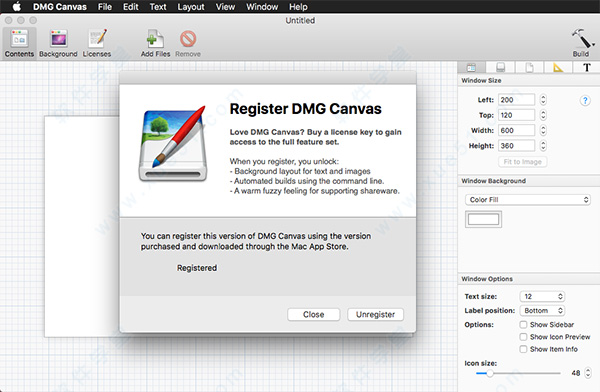The width and height of the screenshot is (600, 392).
Task: Click the Left value field
Action: click(x=516, y=100)
